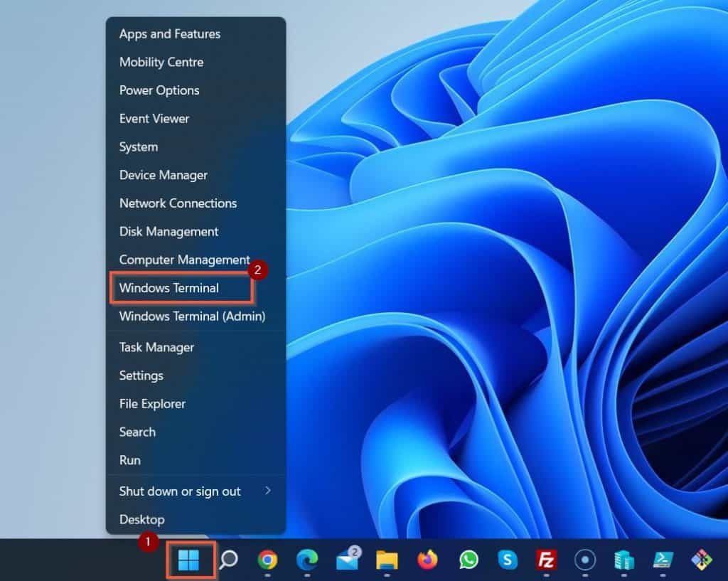Open File Explorer folder icon on taskbar
This screenshot has height=581, width=728.
387,560
